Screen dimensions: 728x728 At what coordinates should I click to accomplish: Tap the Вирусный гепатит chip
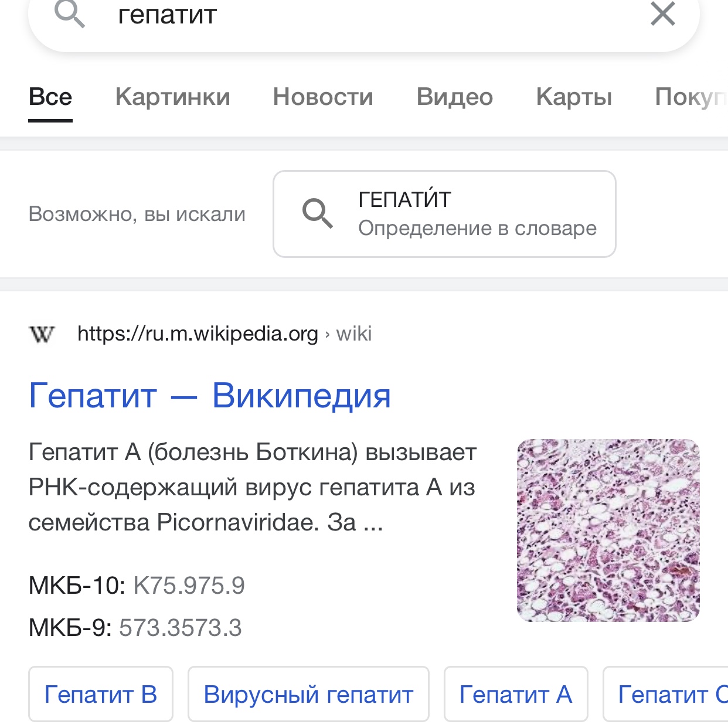tap(308, 694)
